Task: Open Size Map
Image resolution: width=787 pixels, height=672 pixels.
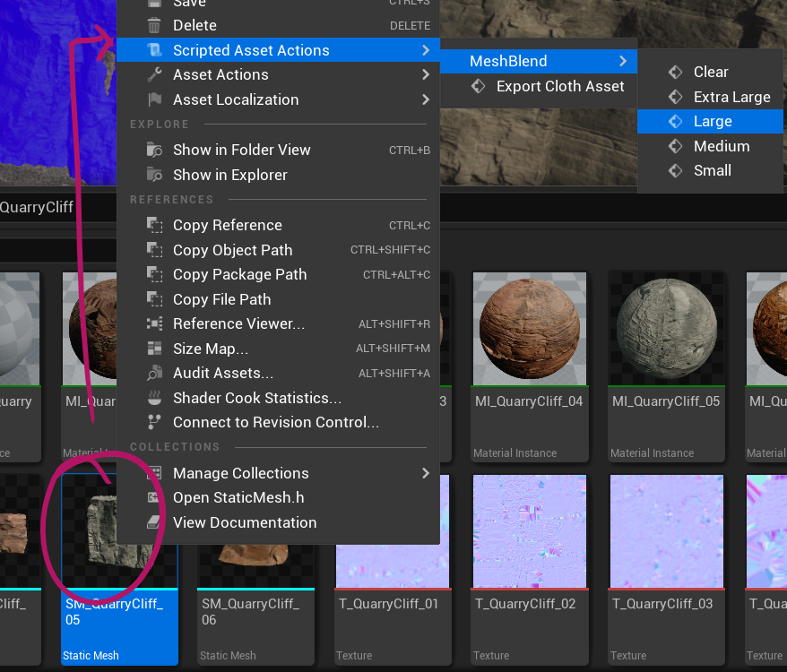Action: 279,349
